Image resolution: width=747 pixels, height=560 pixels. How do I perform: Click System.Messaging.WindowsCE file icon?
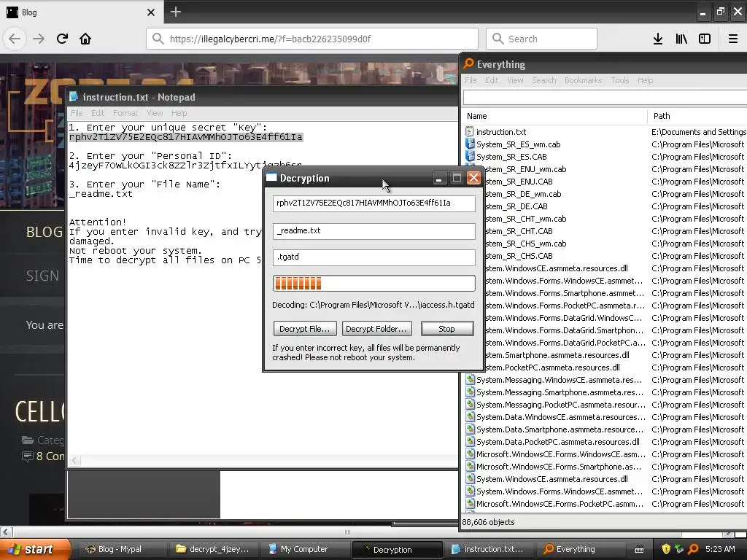pos(471,379)
